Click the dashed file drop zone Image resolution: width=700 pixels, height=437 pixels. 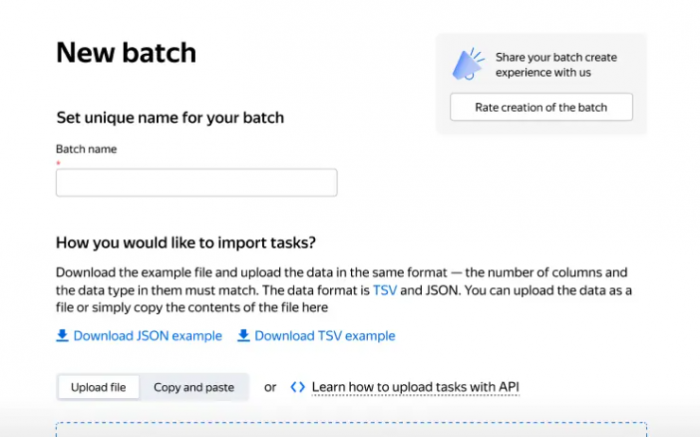point(351,429)
